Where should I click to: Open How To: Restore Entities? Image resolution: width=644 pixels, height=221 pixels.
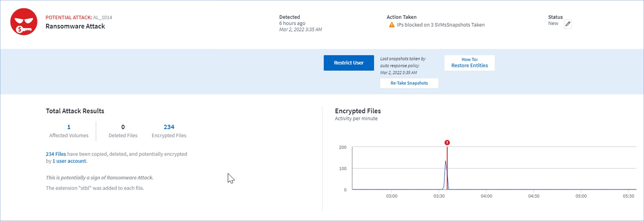[469, 63]
